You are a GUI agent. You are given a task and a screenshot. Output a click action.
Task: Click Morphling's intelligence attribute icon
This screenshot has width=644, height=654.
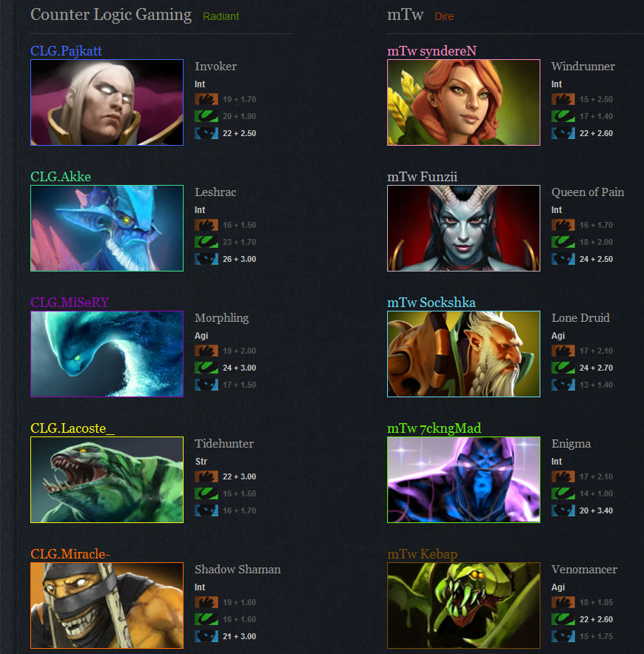click(207, 385)
